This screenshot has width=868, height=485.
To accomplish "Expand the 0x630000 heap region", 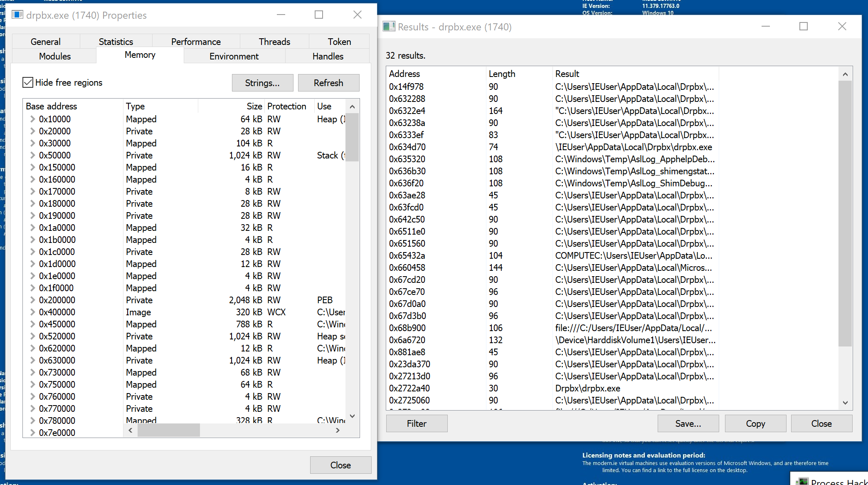I will [32, 360].
